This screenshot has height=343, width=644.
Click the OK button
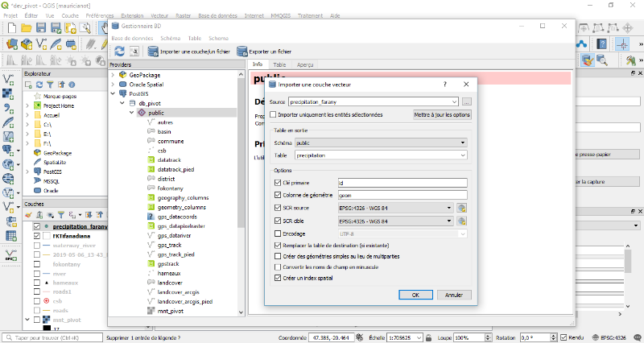click(x=415, y=295)
